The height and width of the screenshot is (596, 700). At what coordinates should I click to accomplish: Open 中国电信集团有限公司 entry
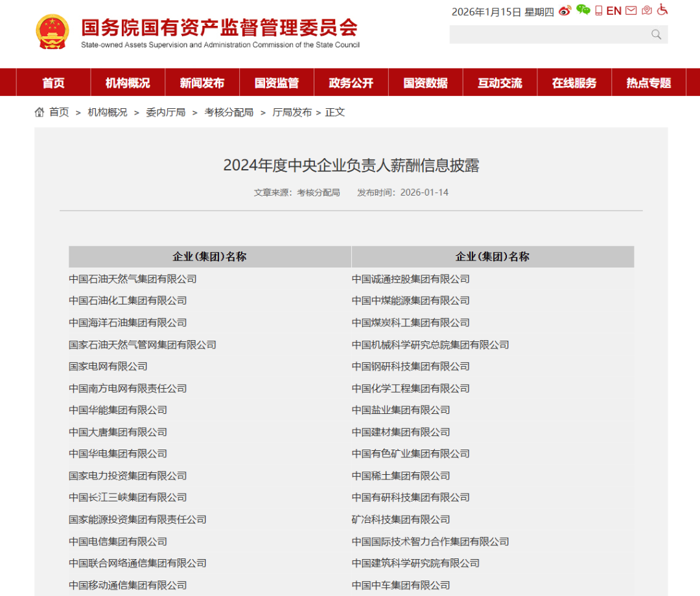click(118, 542)
